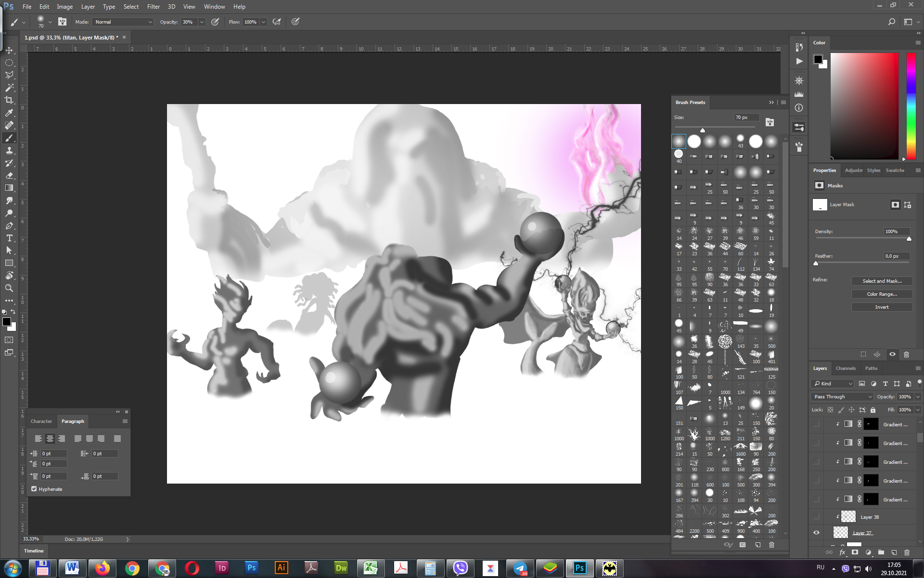Create new group folder icon in Layers
924x578 pixels.
881,552
